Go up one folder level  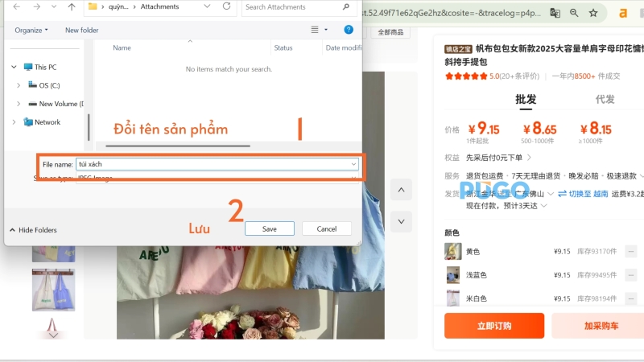click(72, 6)
